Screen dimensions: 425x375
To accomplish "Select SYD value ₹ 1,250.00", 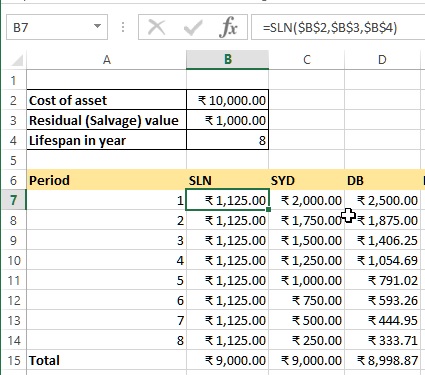I will click(x=307, y=260).
